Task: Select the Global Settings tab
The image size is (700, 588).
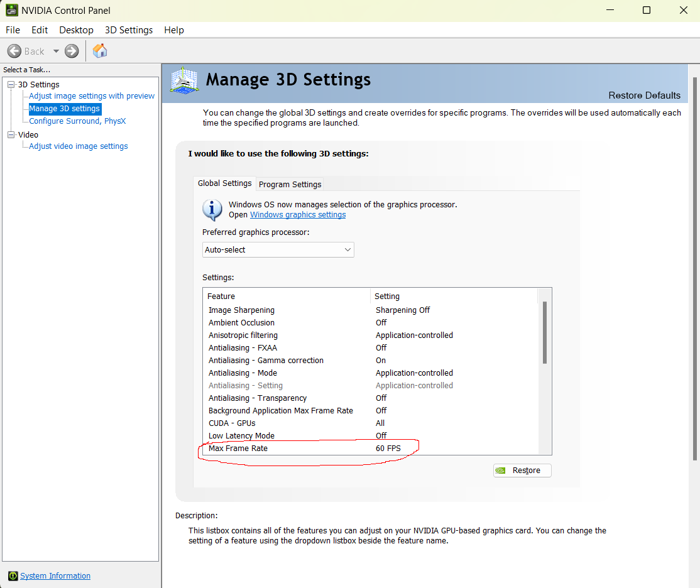Action: pos(224,183)
